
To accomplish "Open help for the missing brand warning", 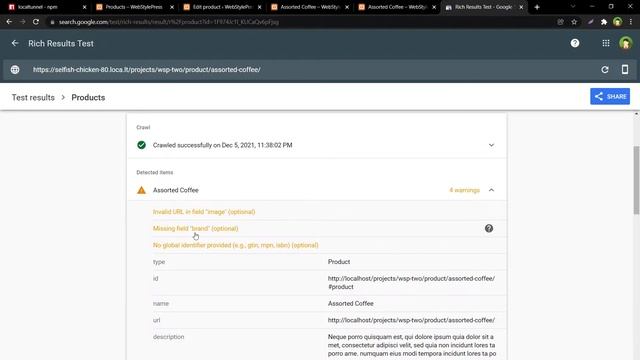I will tap(489, 229).
